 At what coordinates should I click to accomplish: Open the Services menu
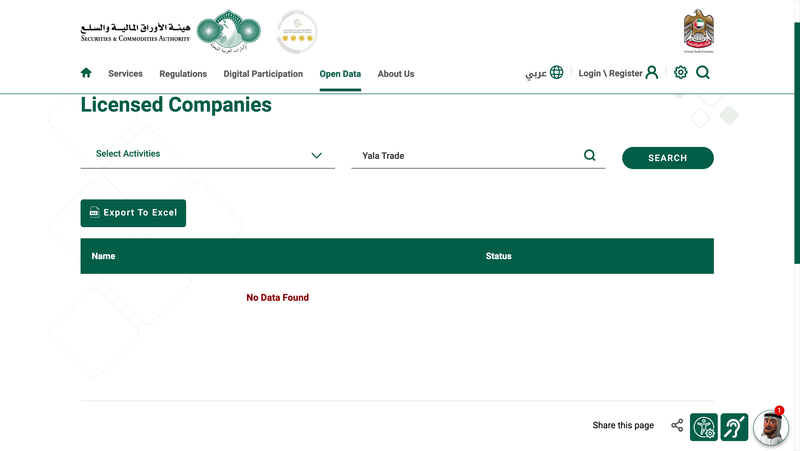pyautogui.click(x=125, y=73)
